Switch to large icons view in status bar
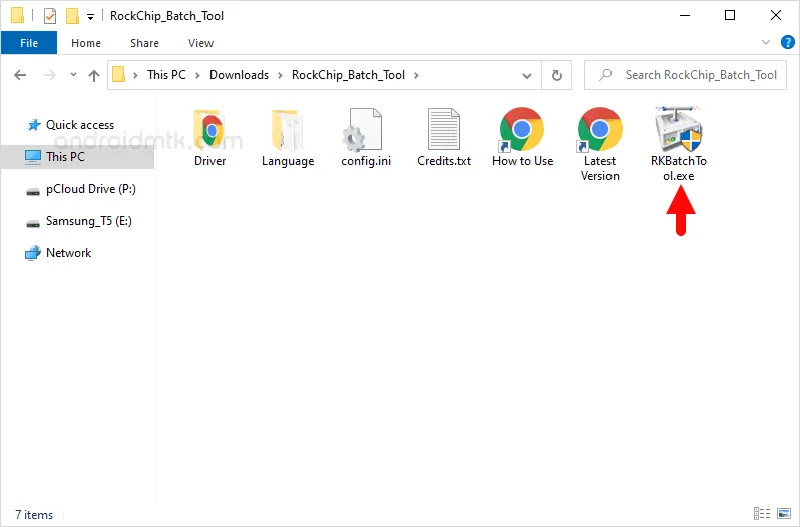800x527 pixels. pos(784,513)
